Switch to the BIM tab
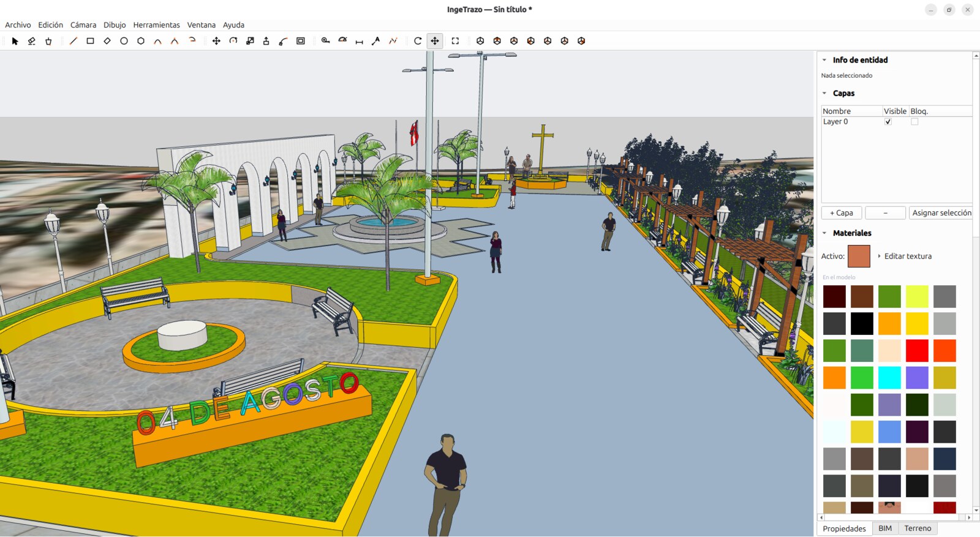 point(885,528)
